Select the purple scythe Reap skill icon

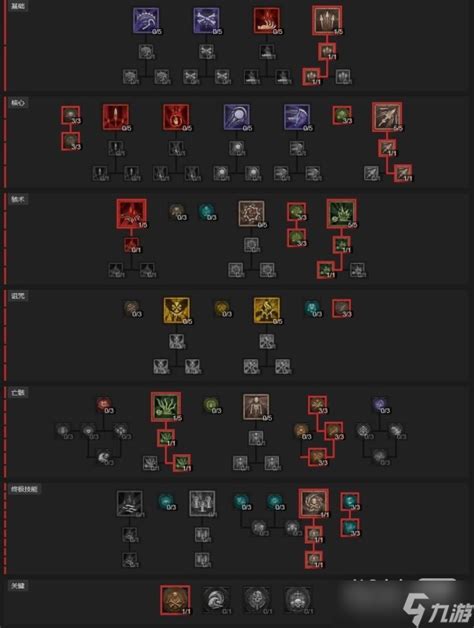coord(146,20)
